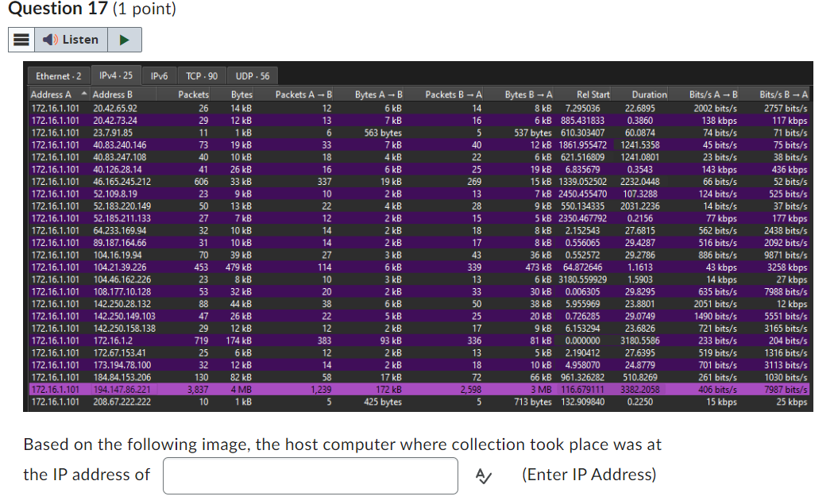
Task: View the UDP·56 tab
Action: [253, 76]
